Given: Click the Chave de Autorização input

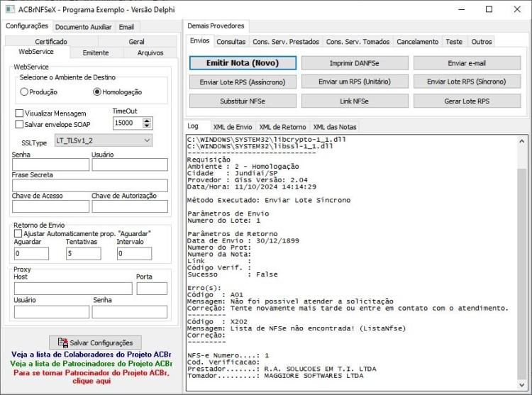Looking at the screenshot, I should tap(130, 206).
